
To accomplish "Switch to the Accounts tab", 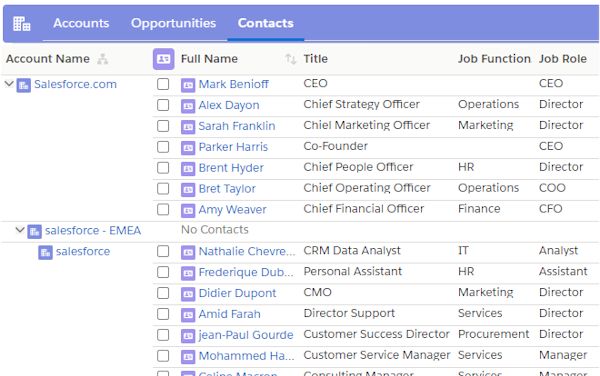I will (81, 23).
